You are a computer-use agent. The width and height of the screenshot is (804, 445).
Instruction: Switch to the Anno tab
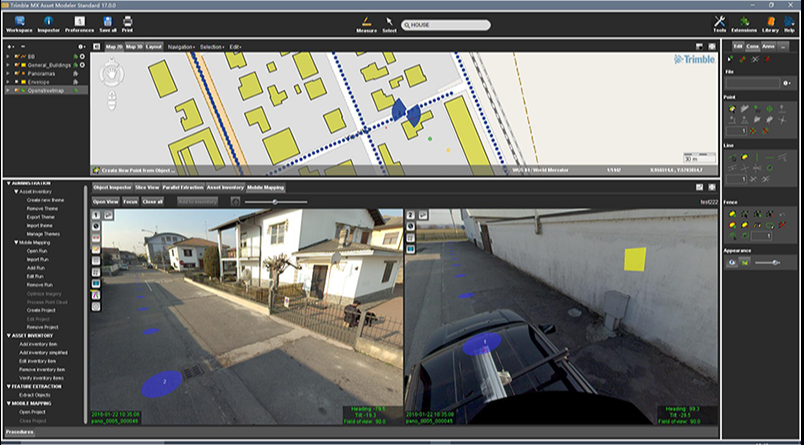(768, 46)
